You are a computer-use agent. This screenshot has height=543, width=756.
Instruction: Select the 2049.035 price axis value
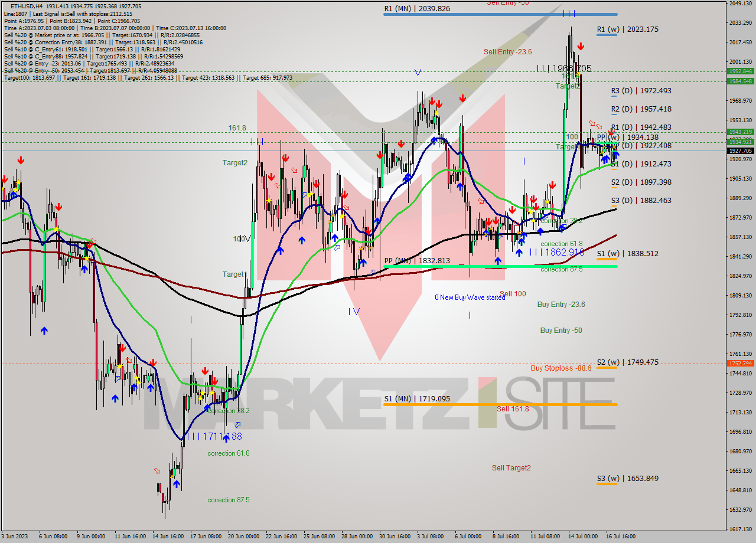[x=741, y=4]
